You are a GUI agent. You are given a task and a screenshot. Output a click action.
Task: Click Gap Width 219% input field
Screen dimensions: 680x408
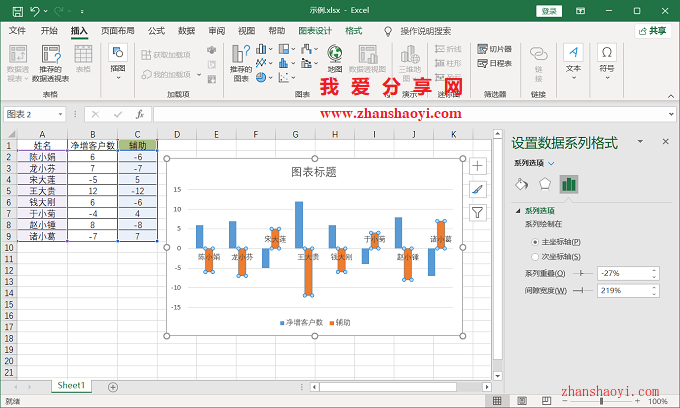coord(623,290)
